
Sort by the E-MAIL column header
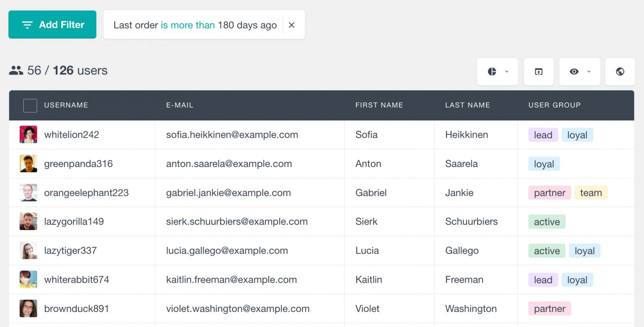[180, 105]
